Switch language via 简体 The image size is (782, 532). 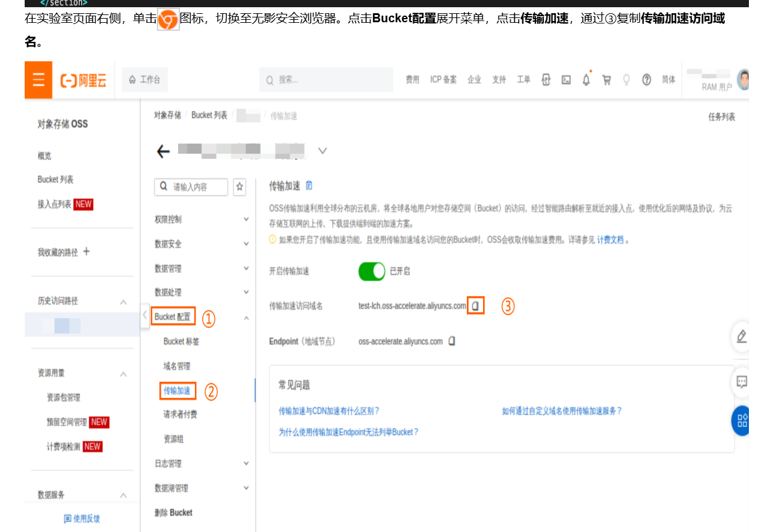click(668, 79)
